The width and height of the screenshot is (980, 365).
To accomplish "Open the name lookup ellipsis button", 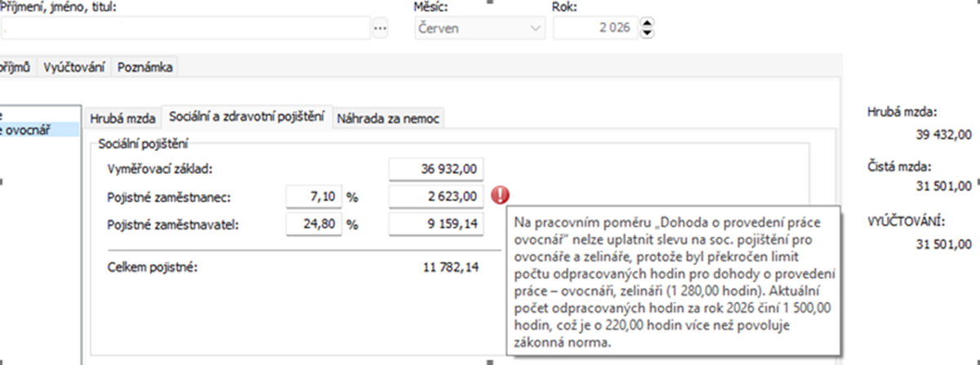I will click(x=380, y=28).
